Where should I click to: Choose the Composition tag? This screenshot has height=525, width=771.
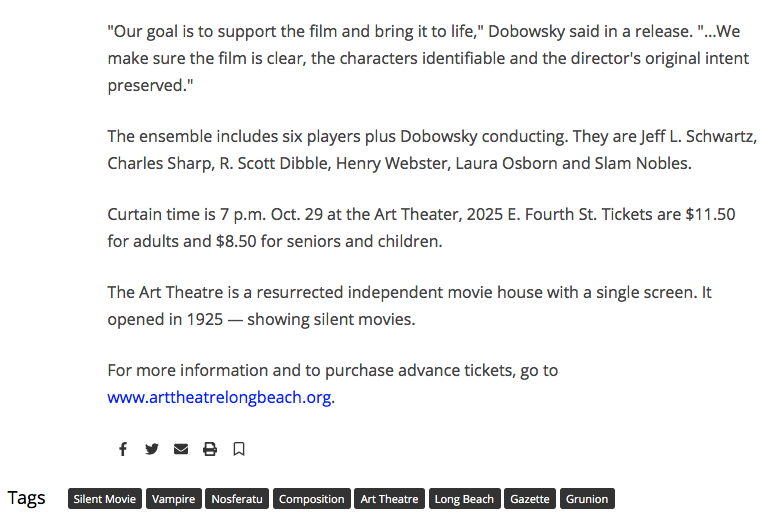[312, 499]
